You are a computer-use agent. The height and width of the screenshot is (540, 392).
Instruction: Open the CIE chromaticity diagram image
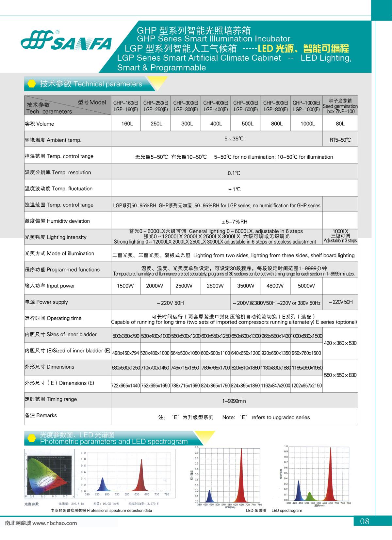click(48, 475)
